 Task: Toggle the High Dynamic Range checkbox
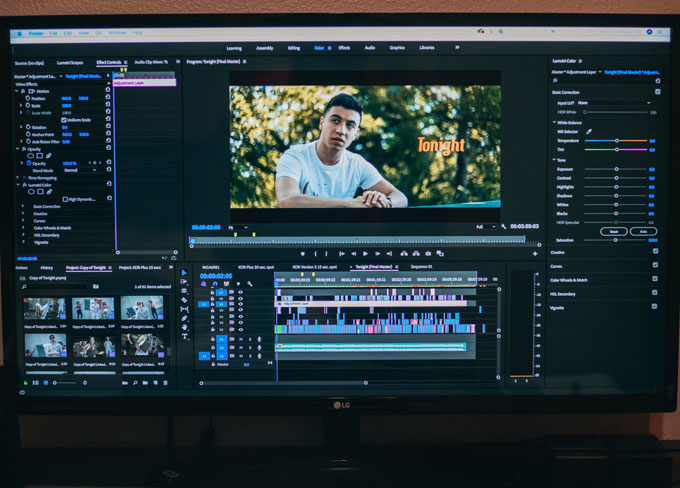tap(65, 200)
